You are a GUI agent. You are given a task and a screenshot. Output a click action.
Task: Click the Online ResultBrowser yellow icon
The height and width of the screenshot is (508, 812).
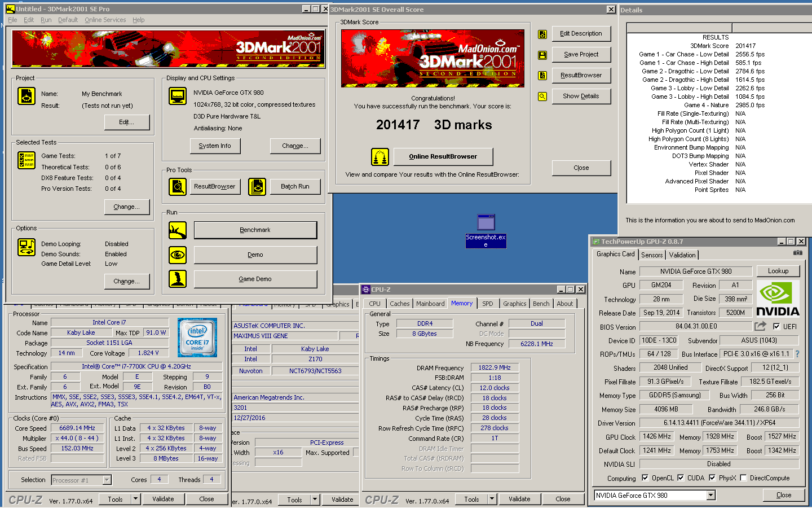(x=380, y=157)
